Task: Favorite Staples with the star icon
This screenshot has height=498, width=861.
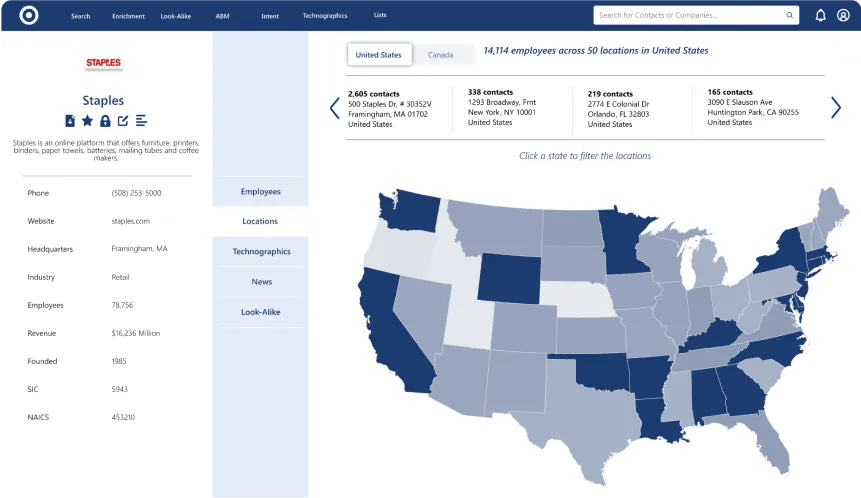Action: (87, 121)
